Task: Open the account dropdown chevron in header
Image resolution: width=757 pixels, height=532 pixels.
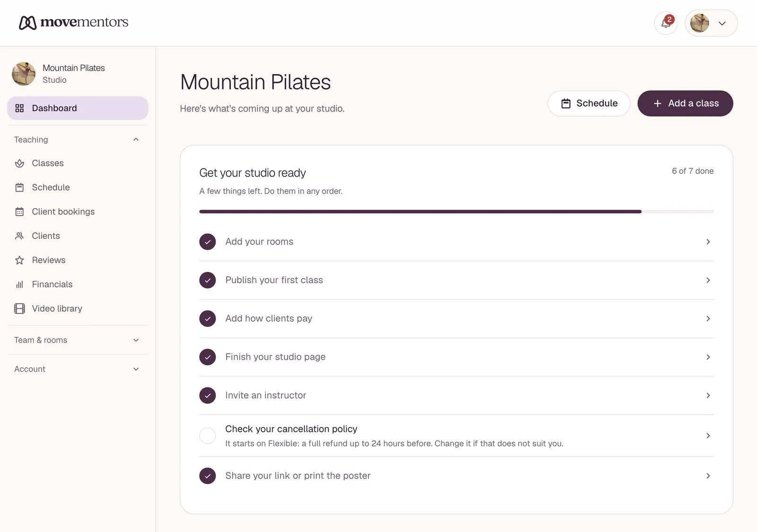Action: [x=722, y=23]
